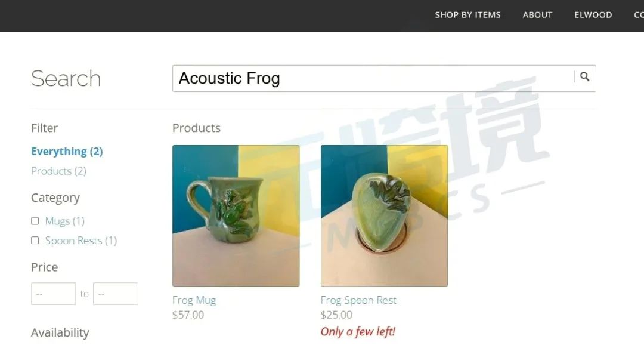
Task: Select the Products (2) filter
Action: click(x=58, y=171)
